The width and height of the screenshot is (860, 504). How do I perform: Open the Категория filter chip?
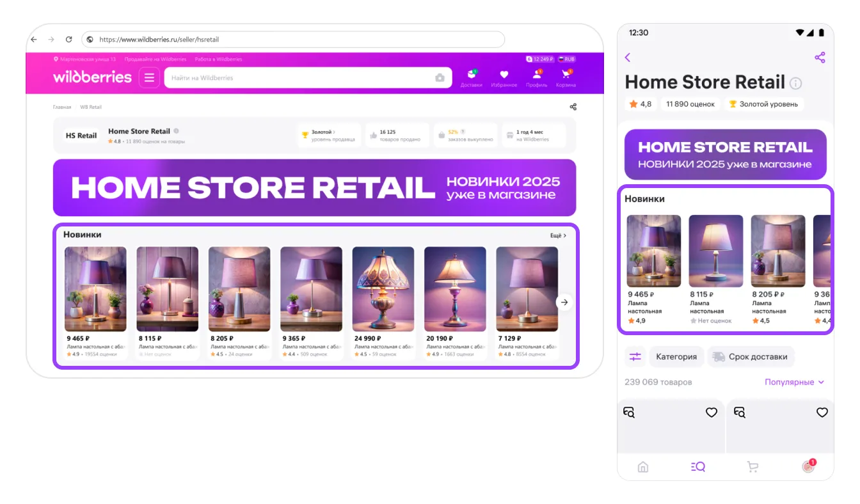pyautogui.click(x=676, y=357)
